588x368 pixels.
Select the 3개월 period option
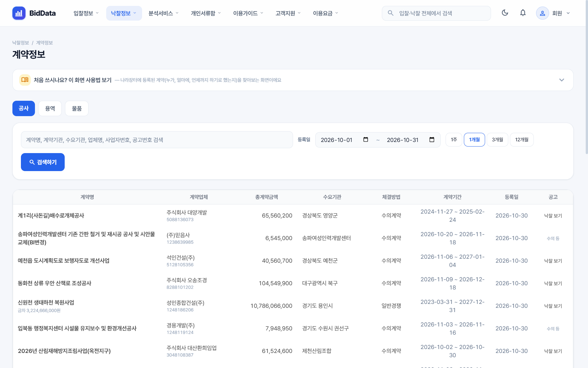[x=498, y=140]
